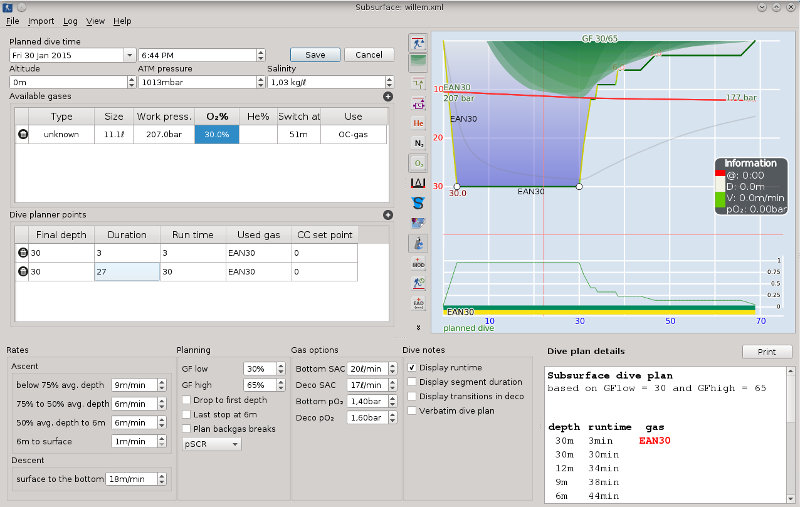This screenshot has height=507, width=800.
Task: Open the pSCR dive mode dropdown
Action: (x=212, y=444)
